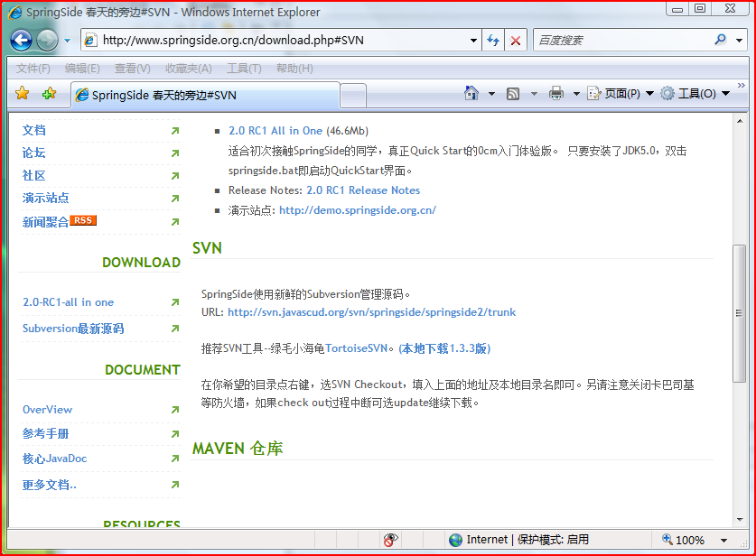
Task: Click the Print toolbar icon
Action: pos(555,93)
